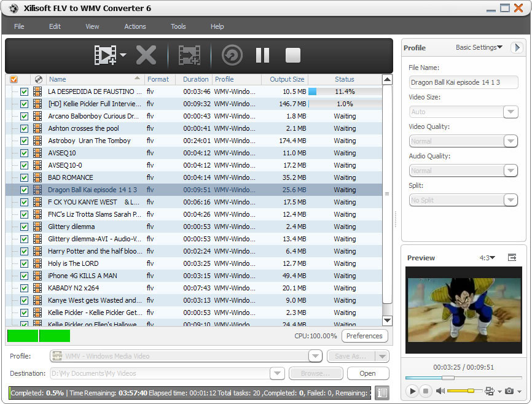
Task: Open the Tools menu
Action: [x=178, y=26]
